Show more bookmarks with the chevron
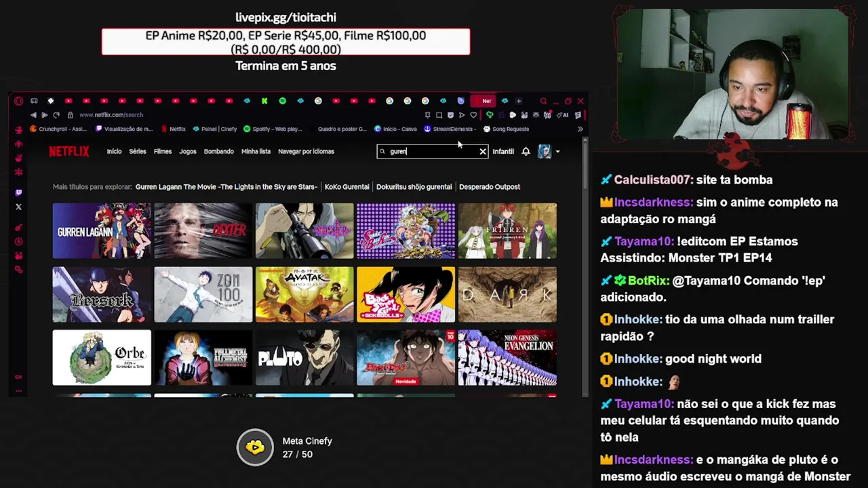The image size is (868, 488). coord(580,129)
